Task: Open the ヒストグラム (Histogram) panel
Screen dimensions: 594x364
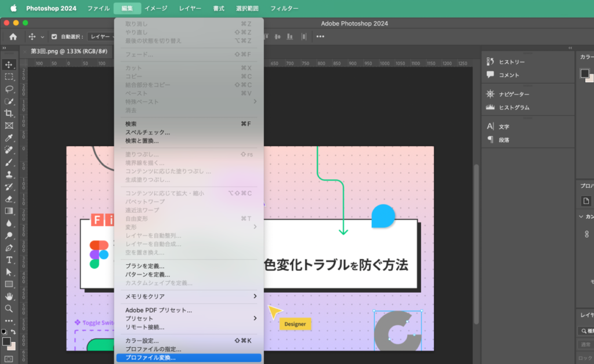Action: 513,107
